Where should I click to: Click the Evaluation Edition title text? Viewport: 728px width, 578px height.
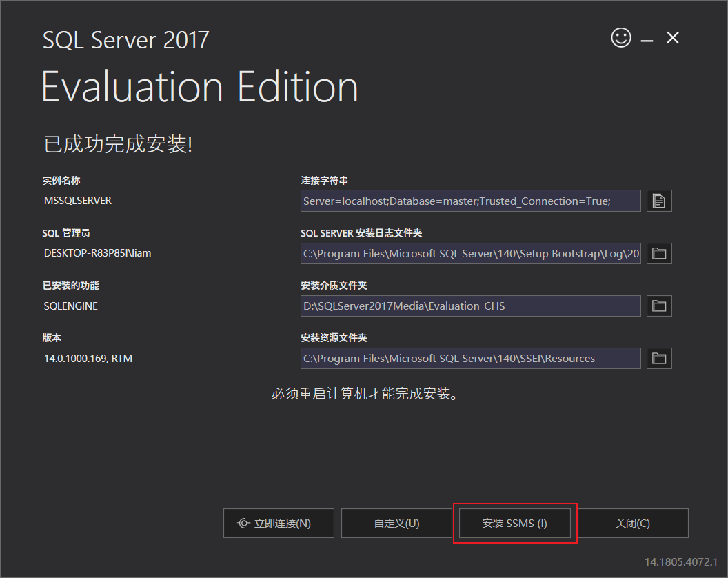coord(200,87)
